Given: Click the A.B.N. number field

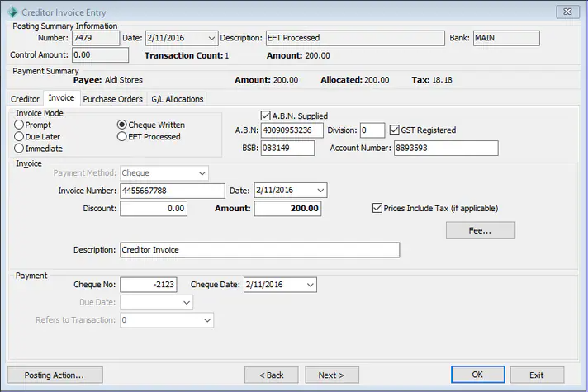Looking at the screenshot, I should pos(292,130).
